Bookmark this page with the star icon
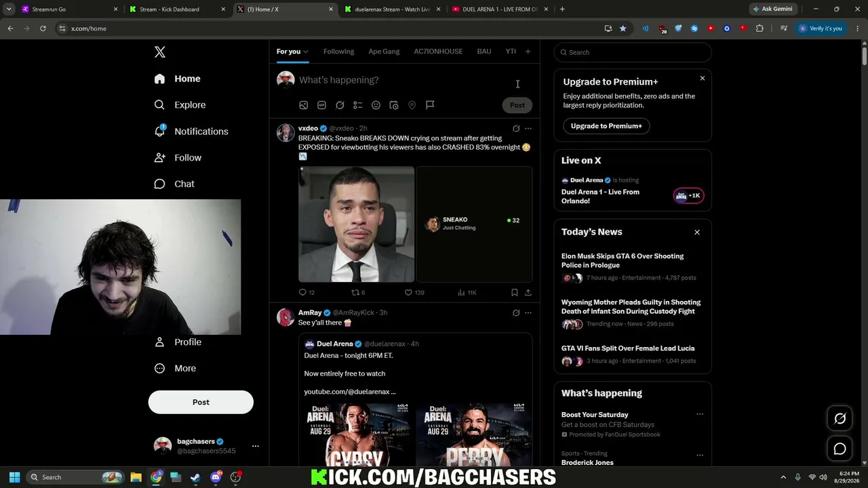Viewport: 868px width, 488px height. click(x=623, y=28)
